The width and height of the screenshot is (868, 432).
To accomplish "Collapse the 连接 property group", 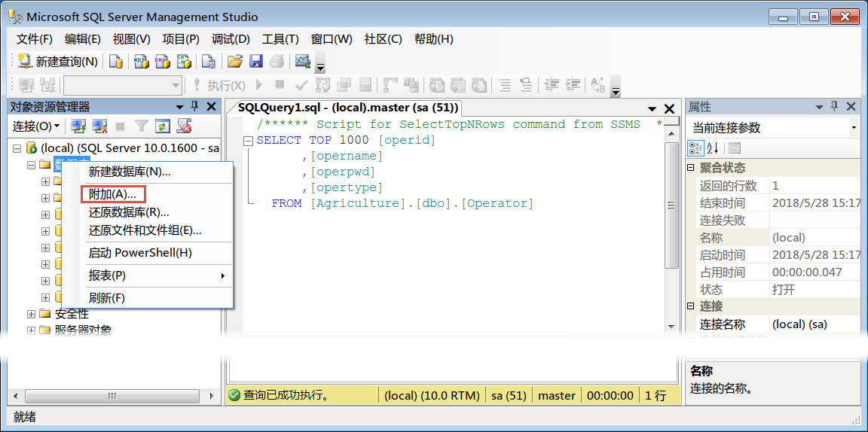I will [x=691, y=306].
